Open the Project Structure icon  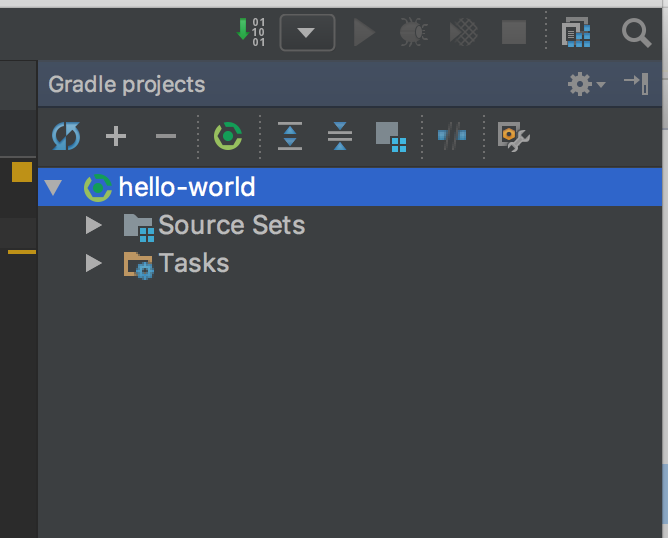click(576, 32)
